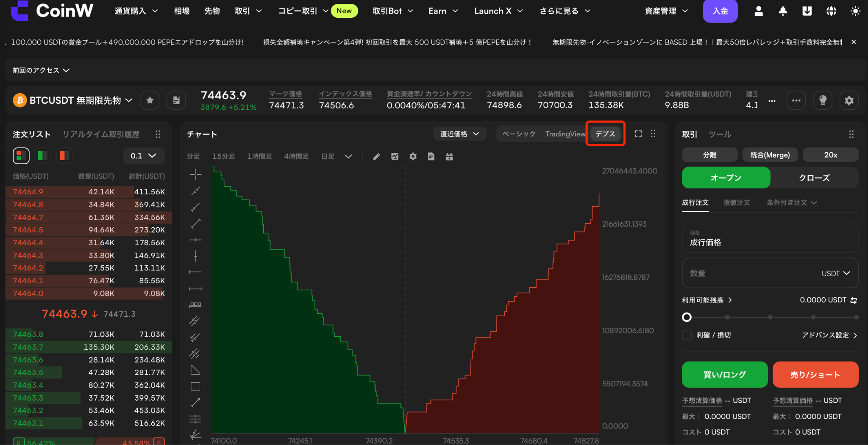Open the user profile icon
Viewport: 868px width, 445px height.
tap(759, 11)
